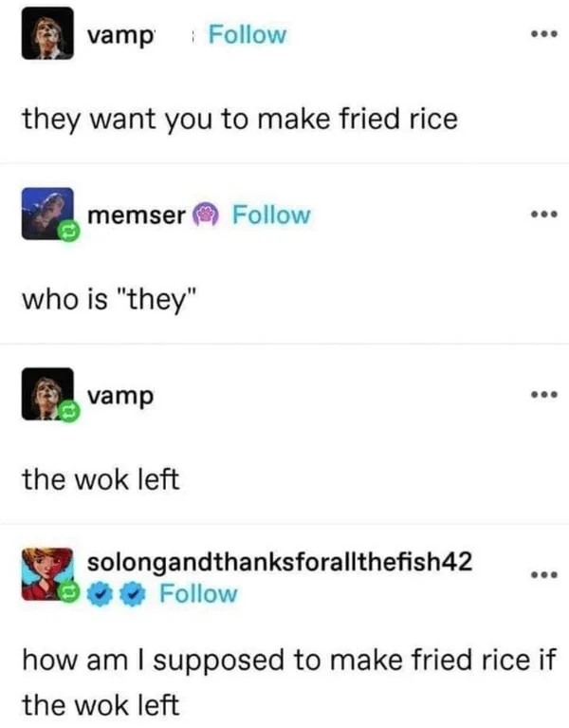Open vamp's avatar in the first post

(47, 33)
